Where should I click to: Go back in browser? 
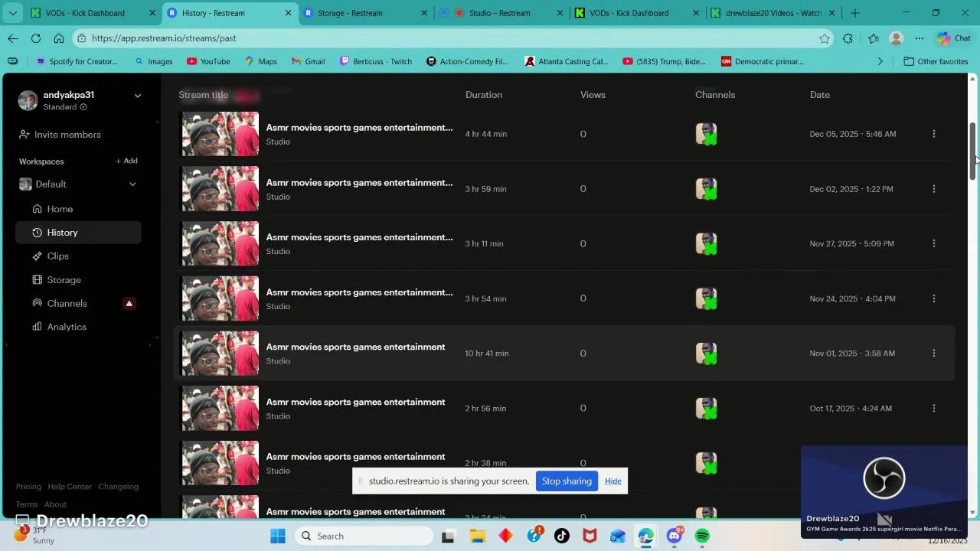(x=13, y=38)
